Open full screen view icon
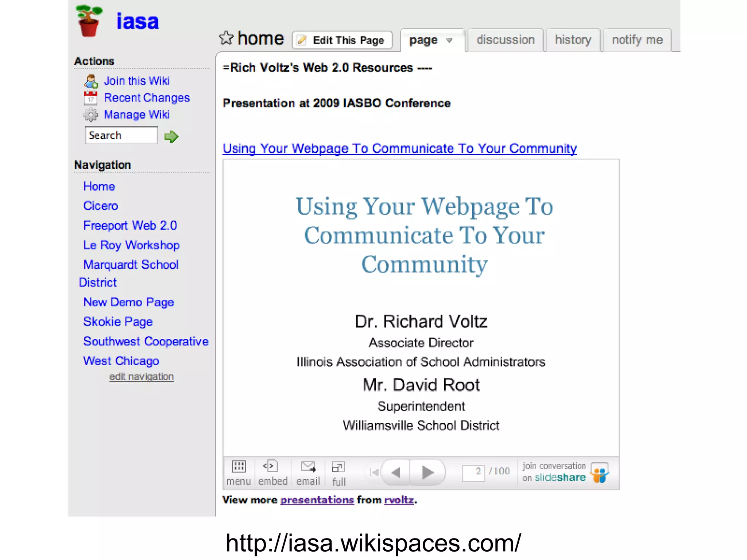The width and height of the screenshot is (747, 560). pyautogui.click(x=338, y=467)
